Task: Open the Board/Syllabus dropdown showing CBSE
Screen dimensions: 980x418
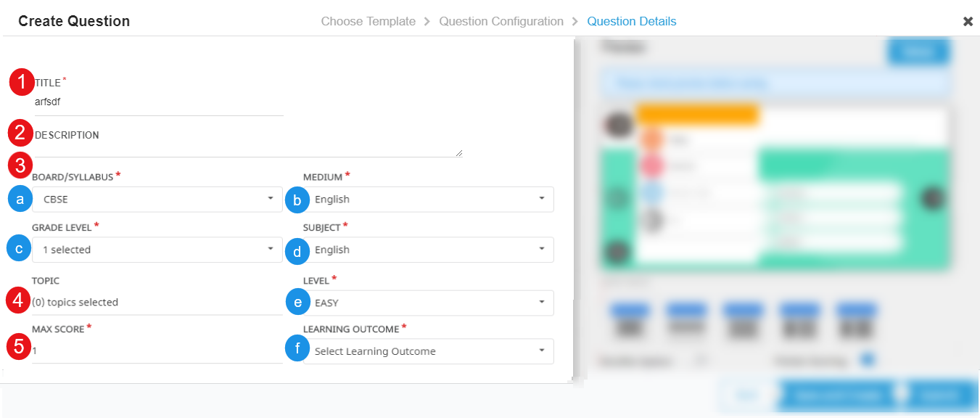Action: coord(157,199)
